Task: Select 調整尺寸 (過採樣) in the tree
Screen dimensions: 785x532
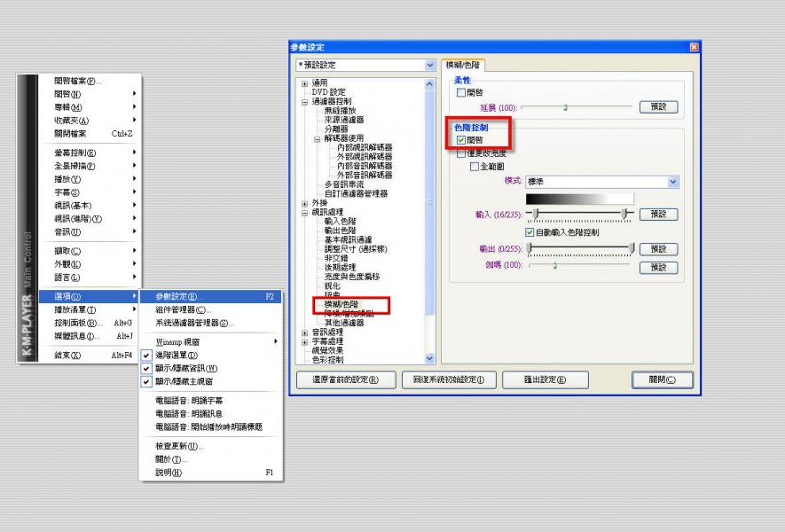Action: [x=356, y=249]
